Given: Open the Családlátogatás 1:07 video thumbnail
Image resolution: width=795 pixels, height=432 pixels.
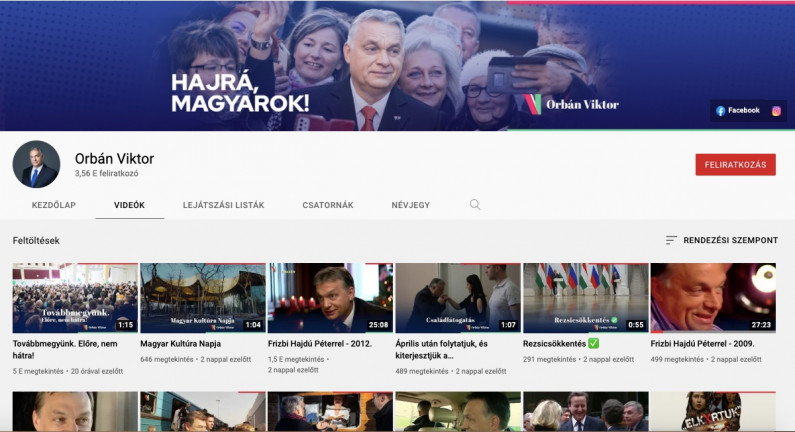Looking at the screenshot, I should click(457, 298).
